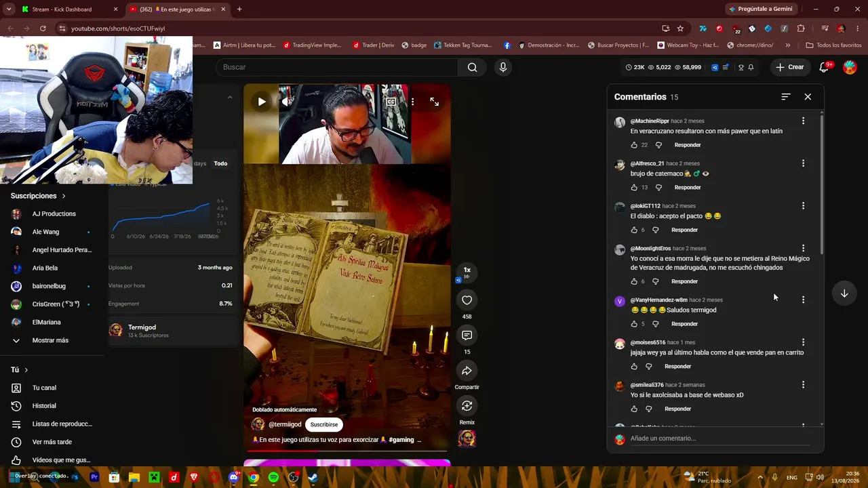Viewport: 868px width, 488px height.
Task: Like the Short with the heart icon
Action: 467,300
